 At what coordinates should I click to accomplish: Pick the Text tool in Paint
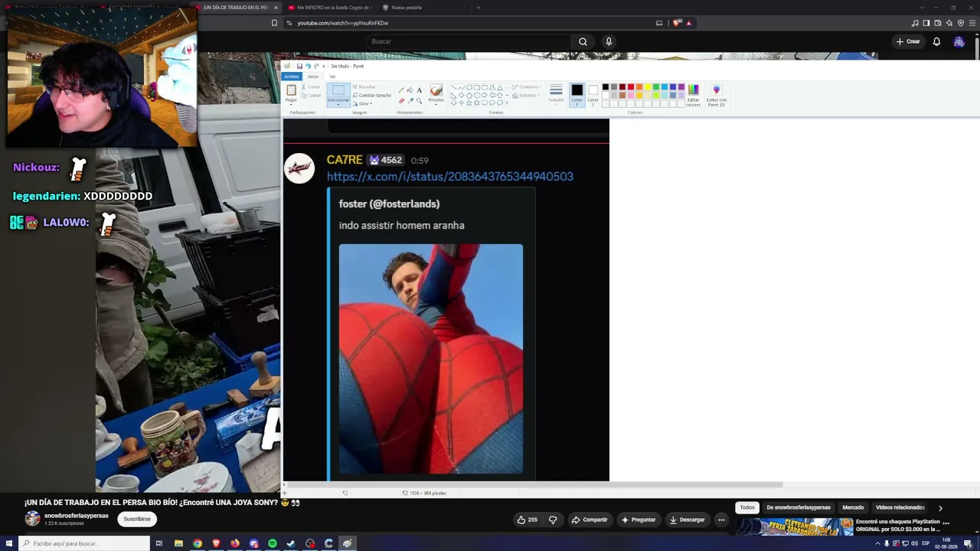click(419, 90)
